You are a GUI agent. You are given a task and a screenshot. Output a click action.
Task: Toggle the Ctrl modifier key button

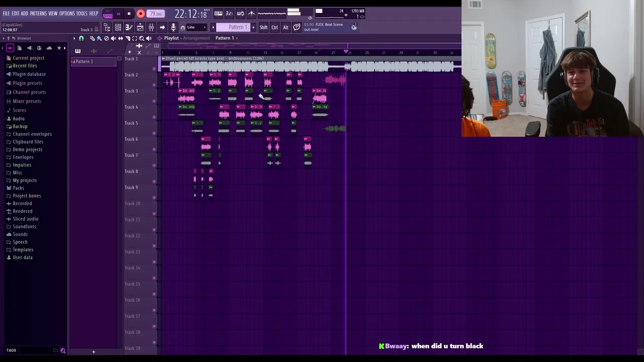click(275, 27)
